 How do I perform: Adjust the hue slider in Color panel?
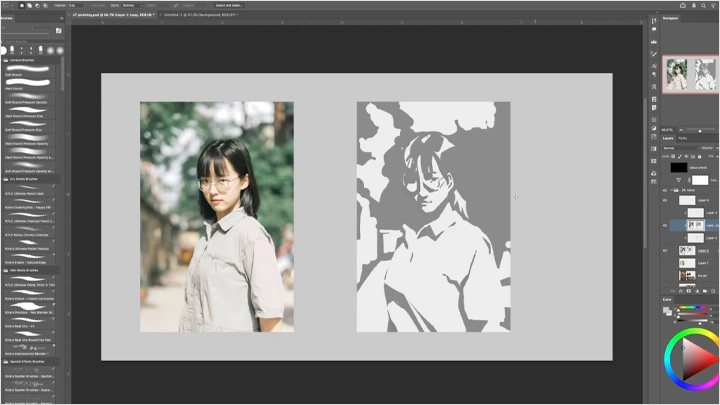690,308
